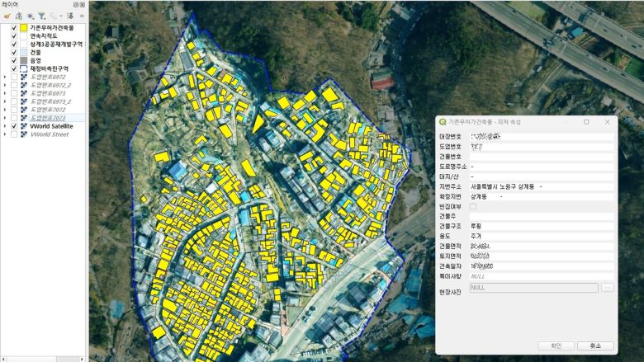Select the 재정비촉진구역 layer in the list
The width and height of the screenshot is (644, 362).
tap(49, 68)
